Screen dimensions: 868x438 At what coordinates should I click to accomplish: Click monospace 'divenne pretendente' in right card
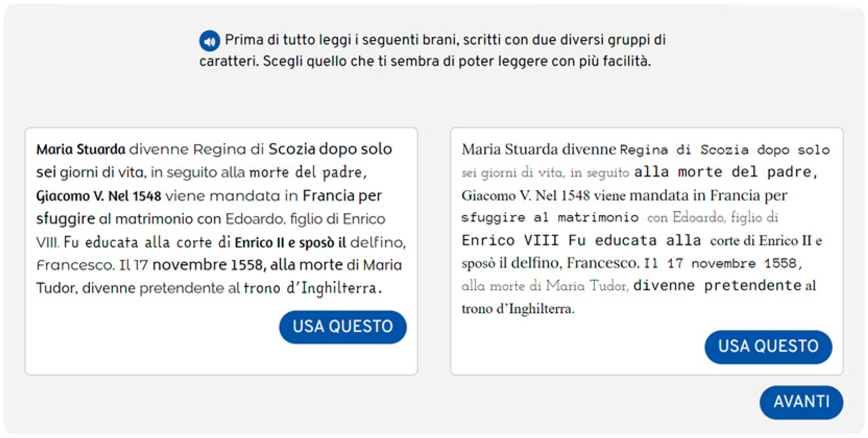[x=717, y=285]
